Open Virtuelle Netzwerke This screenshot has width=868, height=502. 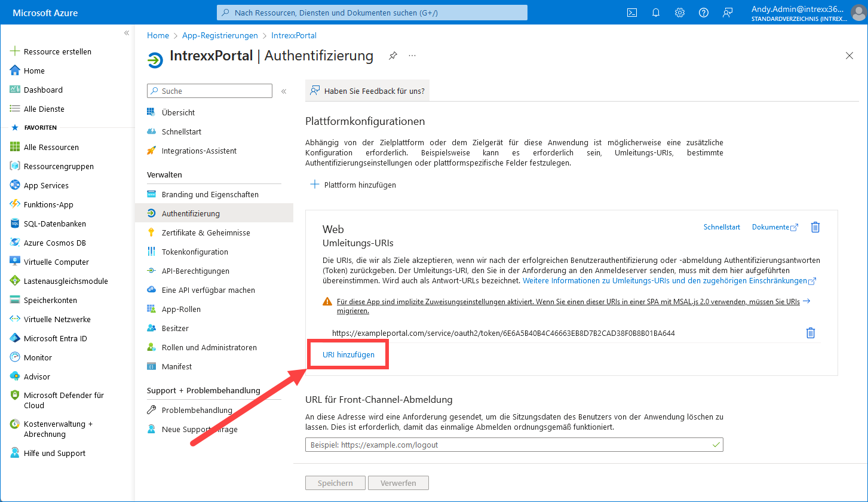click(x=50, y=319)
